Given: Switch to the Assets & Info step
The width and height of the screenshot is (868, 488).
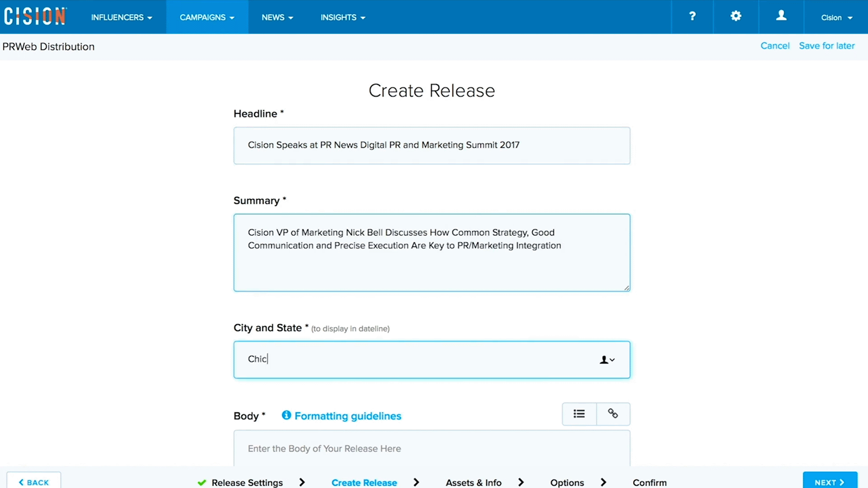Looking at the screenshot, I should pos(474,482).
